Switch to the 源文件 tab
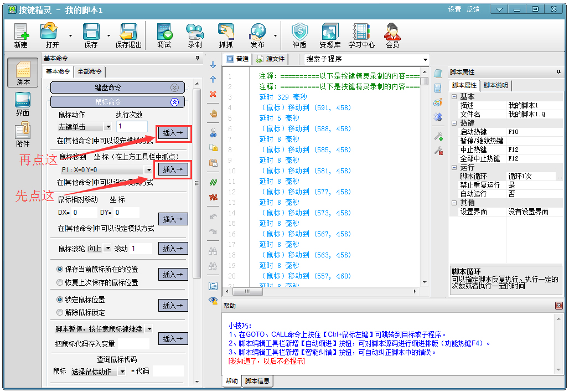This screenshot has width=569, height=392. pos(270,59)
